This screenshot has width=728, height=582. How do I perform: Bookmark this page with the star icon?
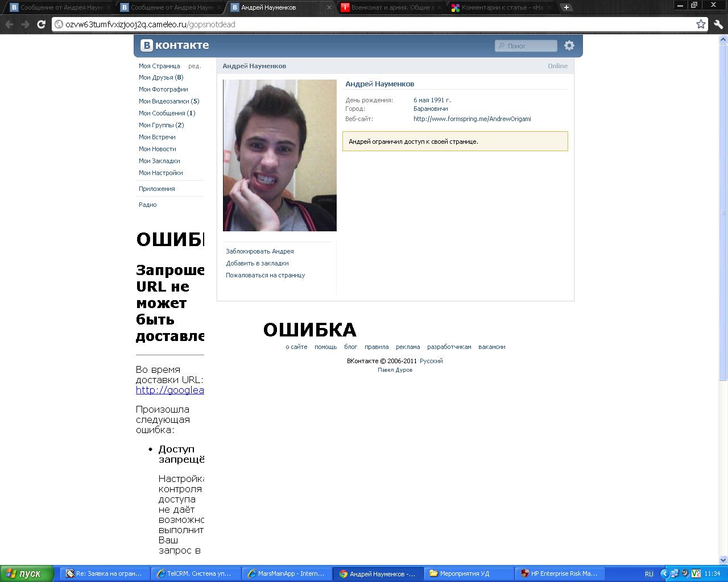701,24
